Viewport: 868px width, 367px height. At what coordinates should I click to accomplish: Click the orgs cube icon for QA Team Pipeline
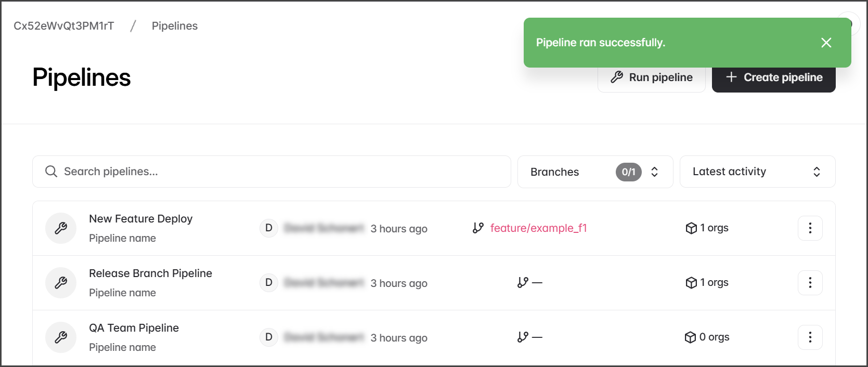690,337
